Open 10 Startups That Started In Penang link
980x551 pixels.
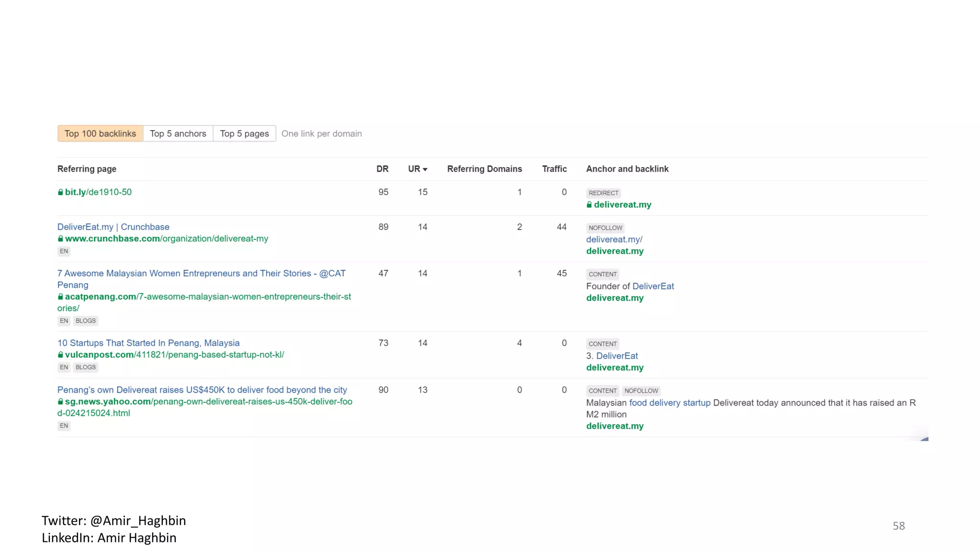(148, 343)
